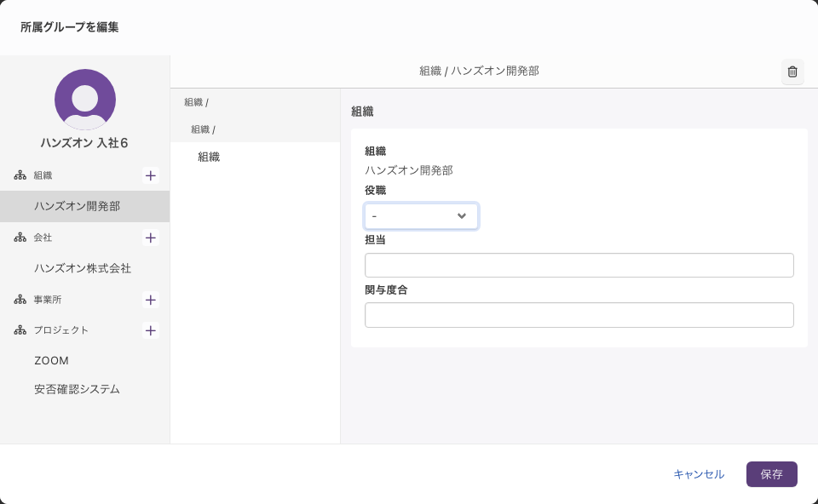Click the プロジェクト section label
818x504 pixels.
click(x=61, y=330)
